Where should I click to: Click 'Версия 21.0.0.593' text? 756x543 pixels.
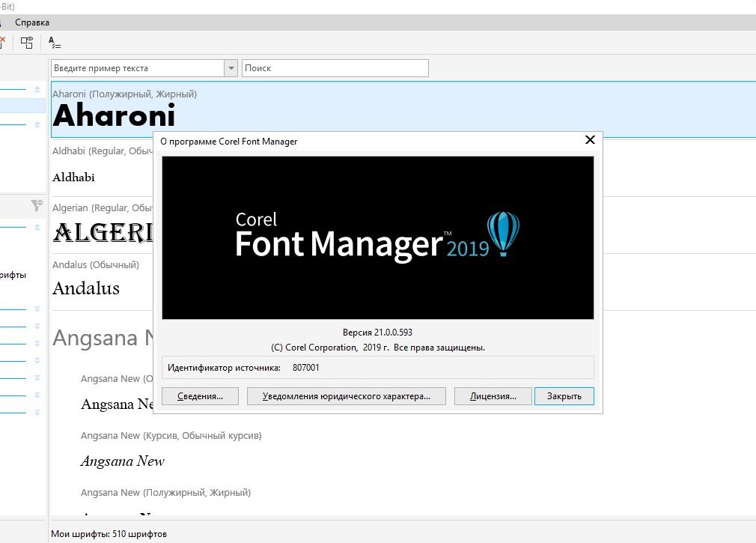coord(377,333)
